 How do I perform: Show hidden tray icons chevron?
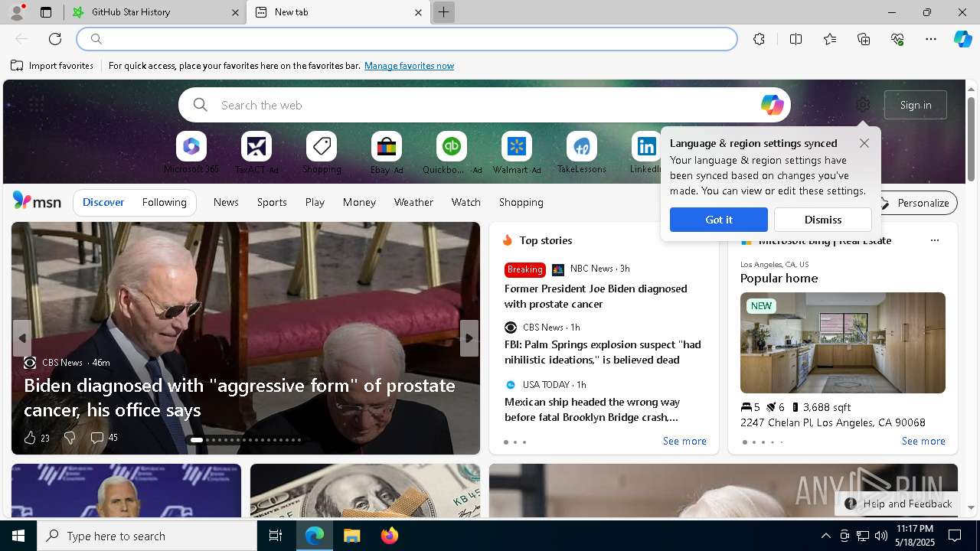(825, 536)
